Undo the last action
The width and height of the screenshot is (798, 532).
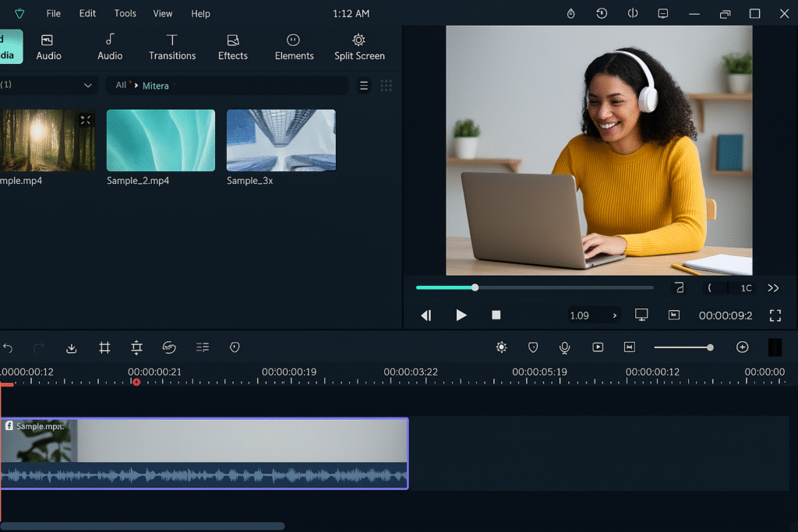click(8, 348)
